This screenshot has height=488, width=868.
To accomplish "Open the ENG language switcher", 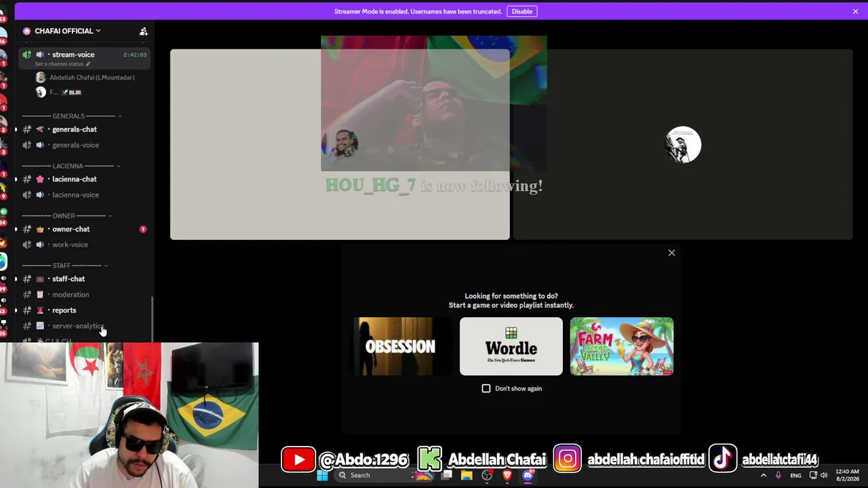I will tap(795, 475).
